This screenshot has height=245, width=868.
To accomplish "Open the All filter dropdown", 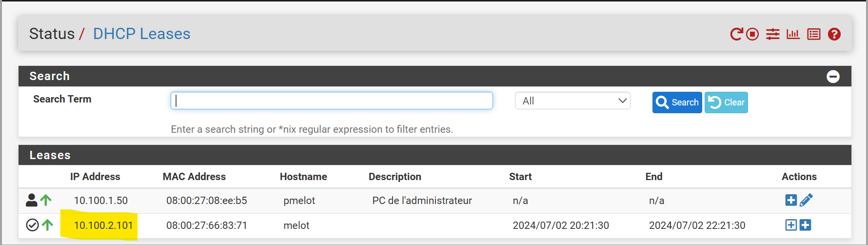I will (572, 101).
